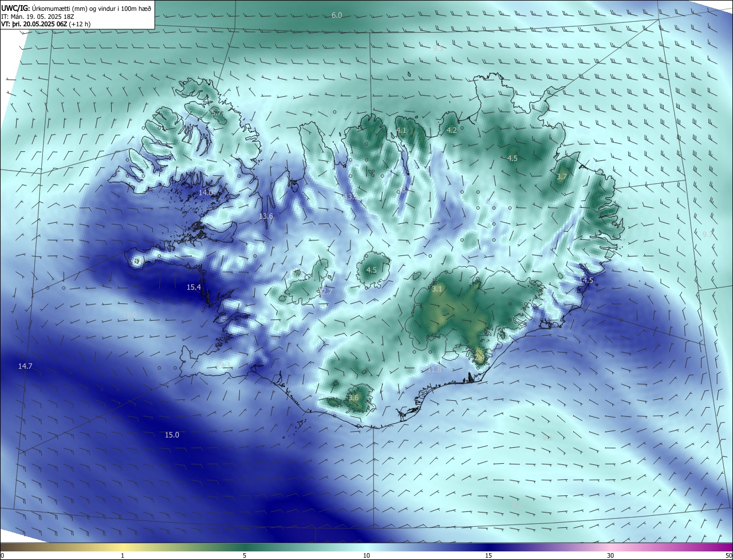Click the "15.0" value over the ocean
The height and width of the screenshot is (560, 733).
pyautogui.click(x=172, y=435)
